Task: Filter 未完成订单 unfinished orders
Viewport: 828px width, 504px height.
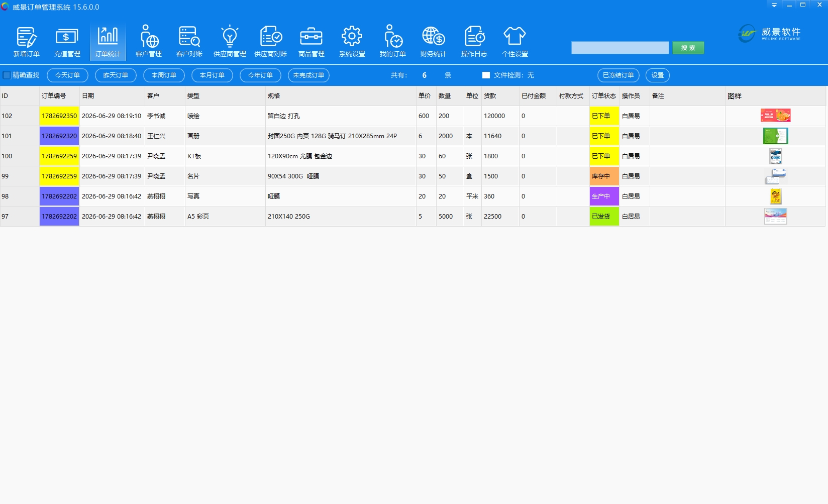Action: [308, 75]
